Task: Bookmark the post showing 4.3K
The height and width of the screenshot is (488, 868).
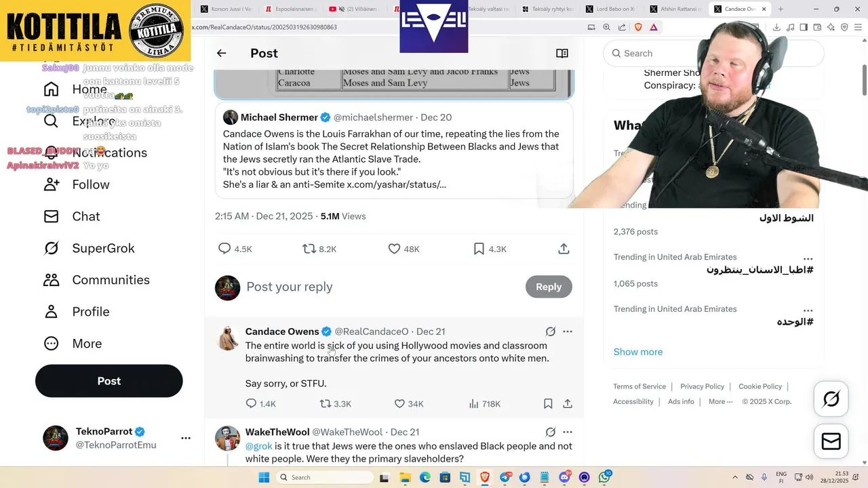Action: (x=490, y=249)
